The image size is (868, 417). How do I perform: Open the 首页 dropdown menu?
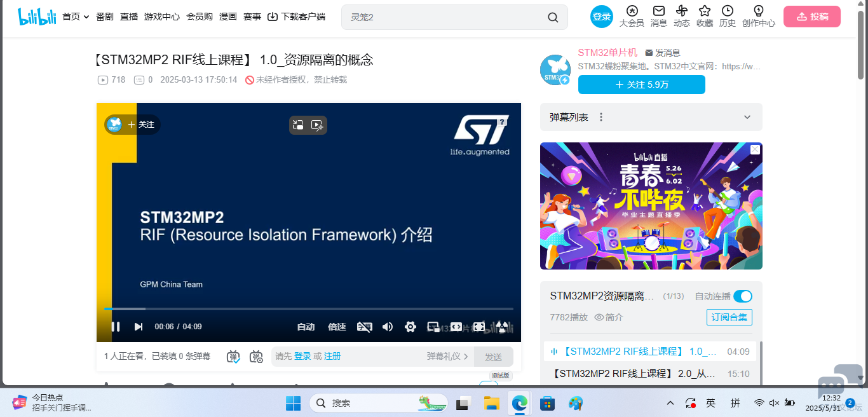pos(76,17)
